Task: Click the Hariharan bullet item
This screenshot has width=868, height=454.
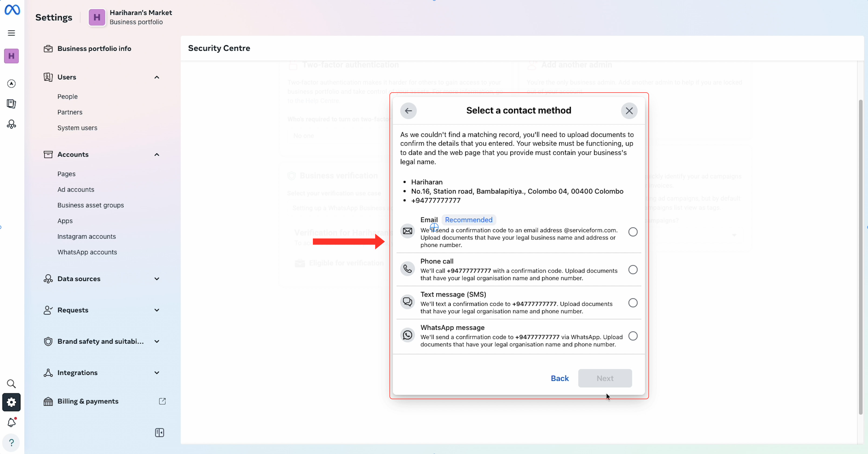Action: 427,182
